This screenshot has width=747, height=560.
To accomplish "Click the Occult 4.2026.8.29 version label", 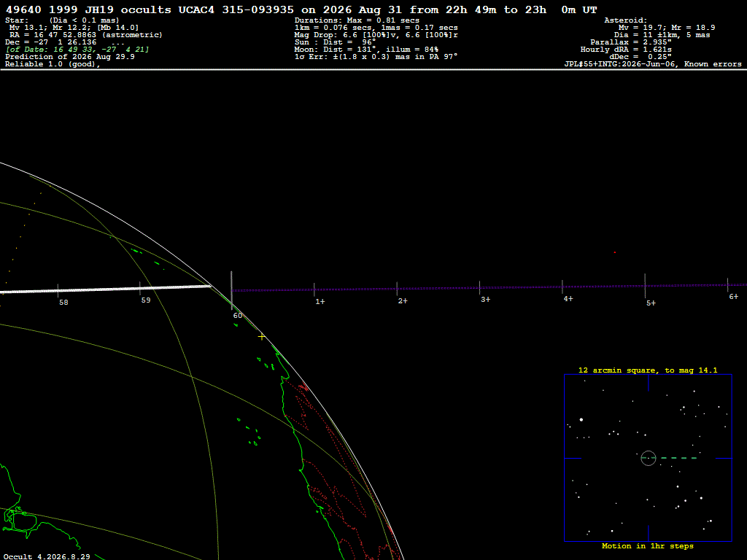I will (x=47, y=556).
